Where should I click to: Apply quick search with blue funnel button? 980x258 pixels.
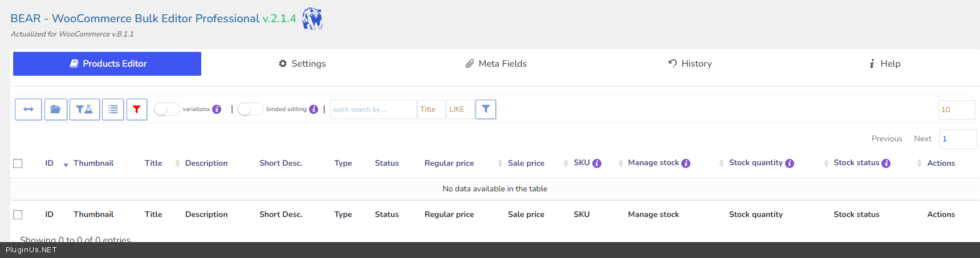pyautogui.click(x=486, y=109)
